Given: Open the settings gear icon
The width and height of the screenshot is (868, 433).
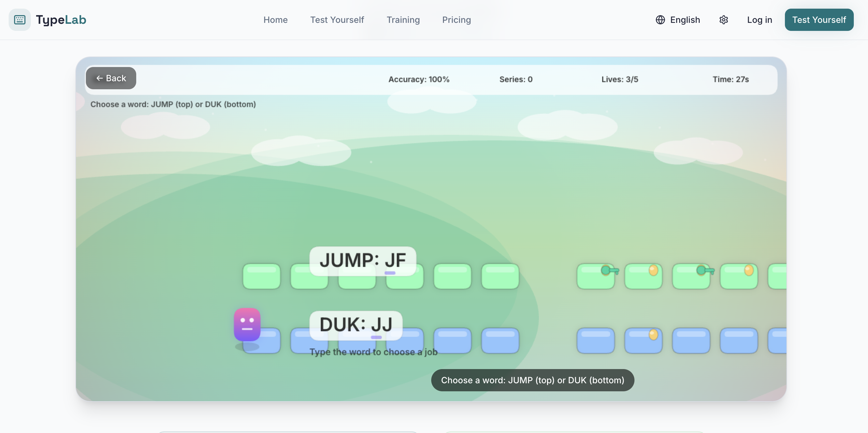Looking at the screenshot, I should pos(723,20).
